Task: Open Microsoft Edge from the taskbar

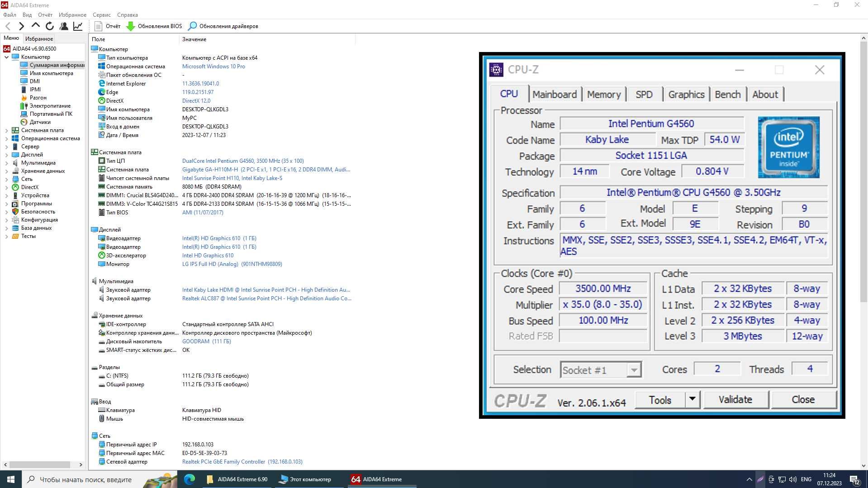Action: 190,479
